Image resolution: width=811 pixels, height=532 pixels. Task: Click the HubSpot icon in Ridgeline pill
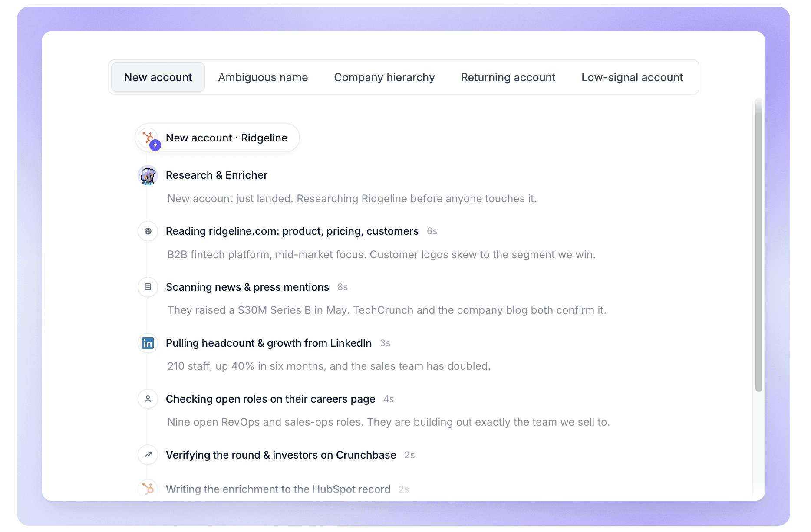(x=149, y=138)
